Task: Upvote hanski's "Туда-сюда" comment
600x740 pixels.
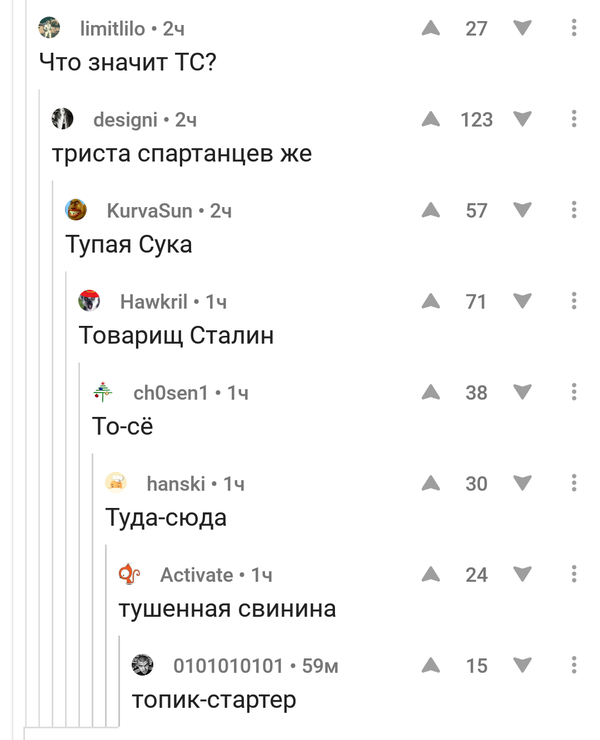Action: 431,484
